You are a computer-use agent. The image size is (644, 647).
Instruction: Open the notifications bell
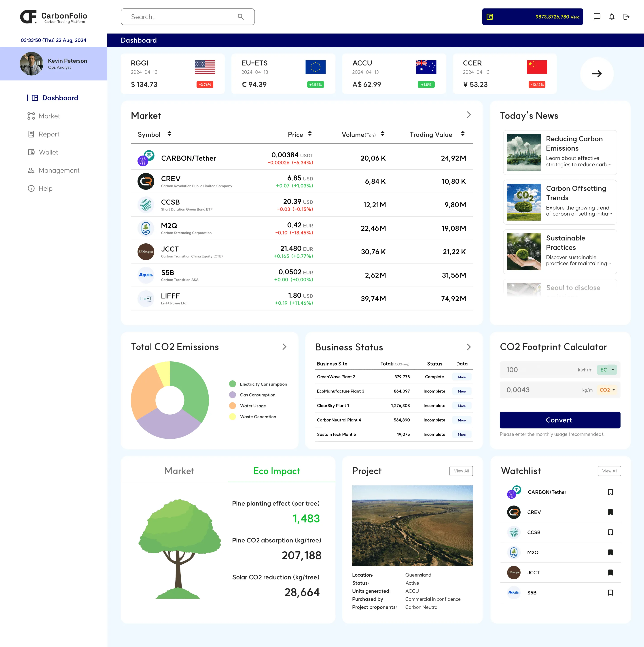pyautogui.click(x=612, y=17)
